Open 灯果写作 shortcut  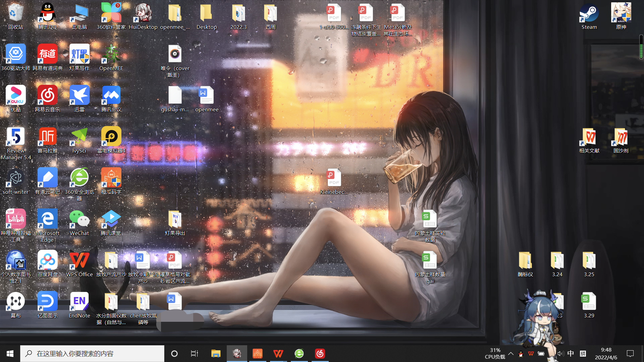point(79,58)
